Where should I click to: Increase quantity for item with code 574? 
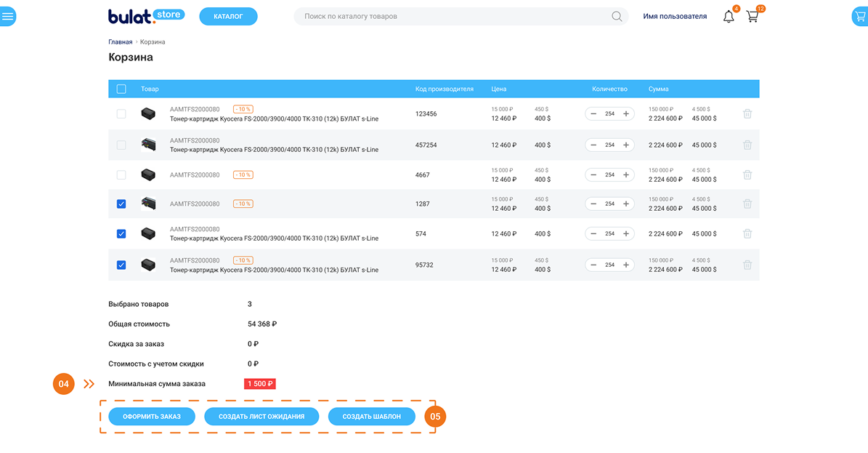(625, 234)
